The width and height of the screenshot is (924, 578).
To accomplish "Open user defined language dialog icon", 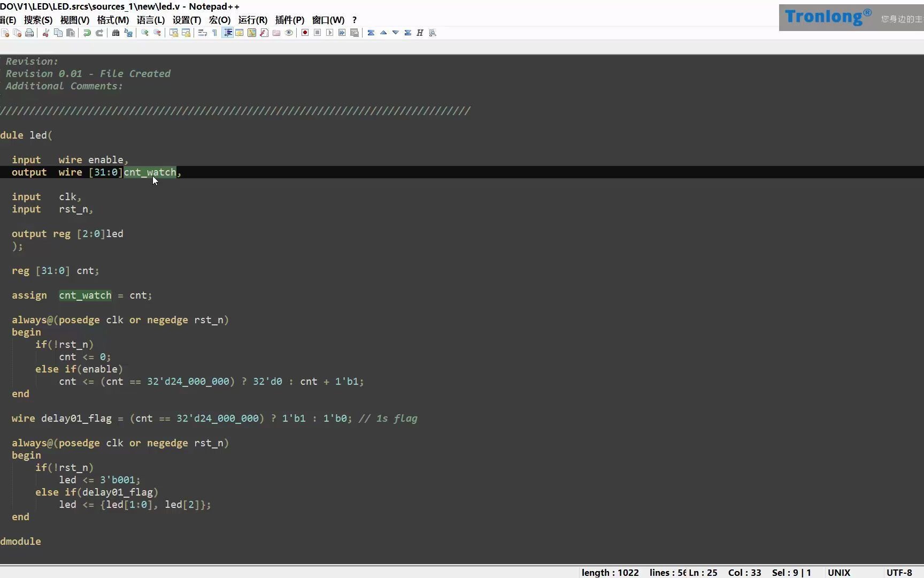I will click(x=240, y=33).
